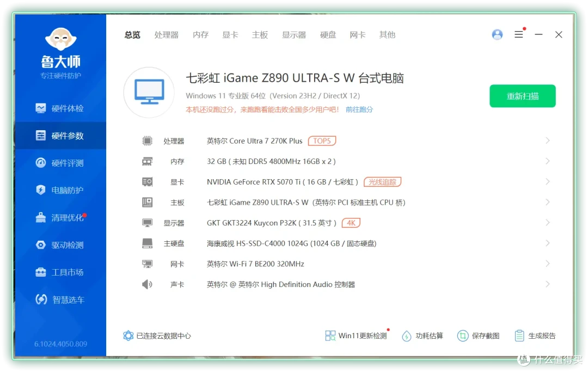This screenshot has width=588, height=372.
Task: Click the 生成报告 clipboard icon
Action: pyautogui.click(x=519, y=336)
